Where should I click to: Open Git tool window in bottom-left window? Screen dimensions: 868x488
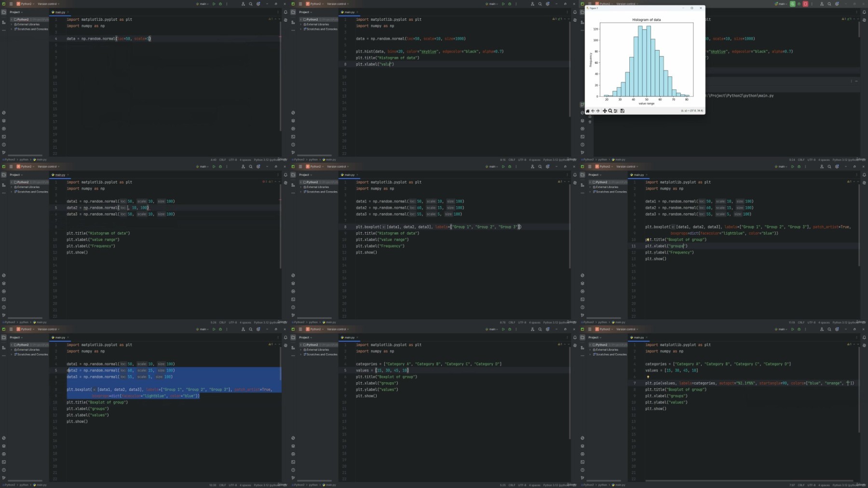click(x=4, y=478)
